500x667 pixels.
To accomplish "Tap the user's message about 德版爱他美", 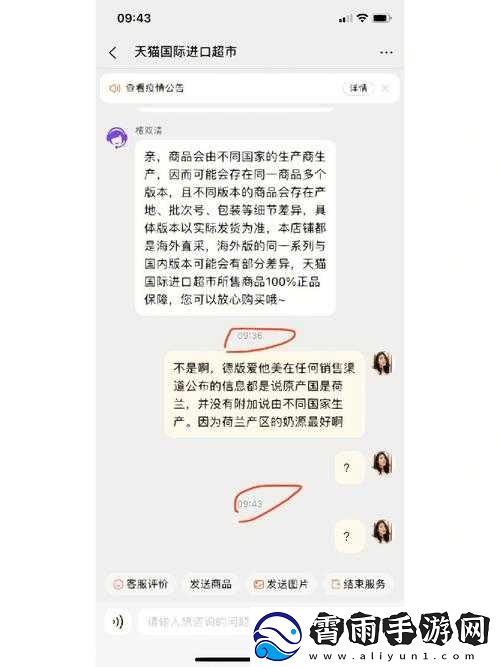I will pos(264,394).
